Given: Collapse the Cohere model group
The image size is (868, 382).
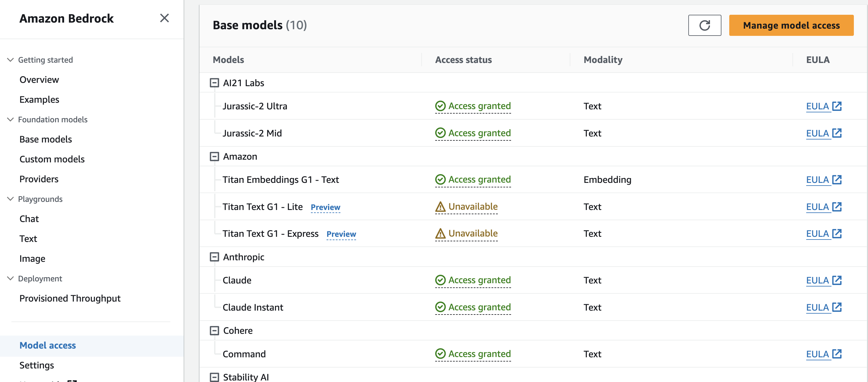Looking at the screenshot, I should (214, 330).
